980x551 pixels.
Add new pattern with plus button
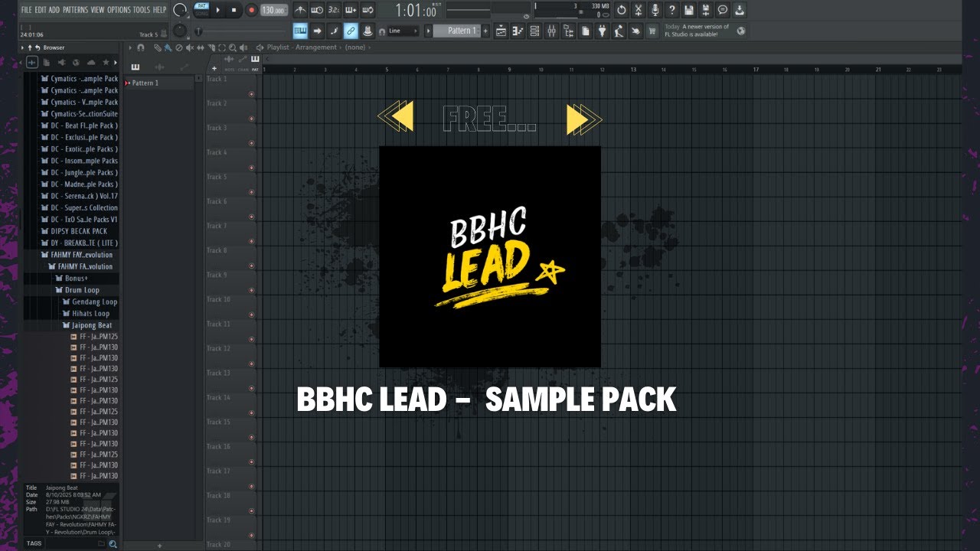pyautogui.click(x=486, y=31)
